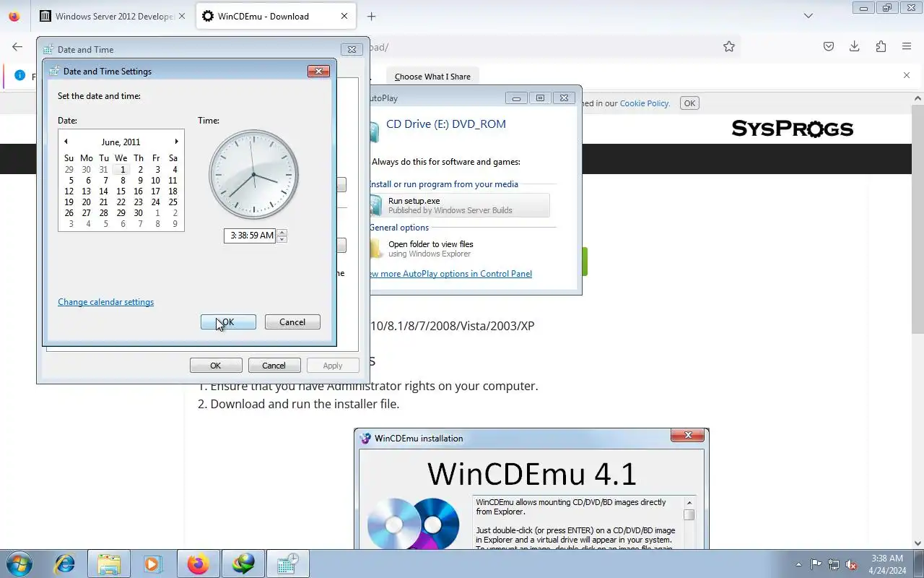The image size is (924, 578).
Task: Close the Date and Time Settings dialog
Action: pos(318,71)
